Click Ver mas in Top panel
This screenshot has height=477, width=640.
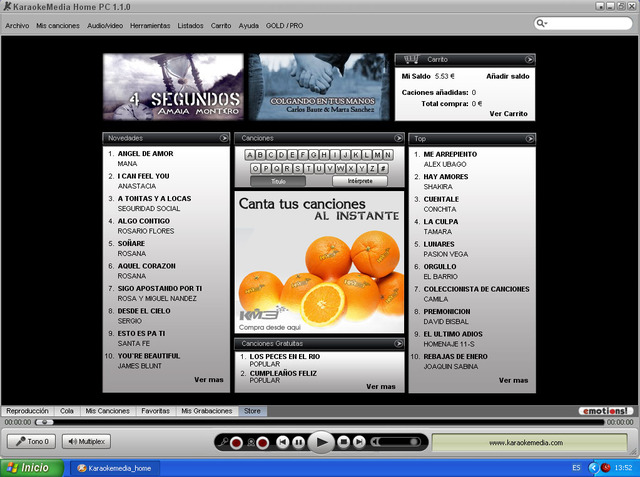pos(513,380)
